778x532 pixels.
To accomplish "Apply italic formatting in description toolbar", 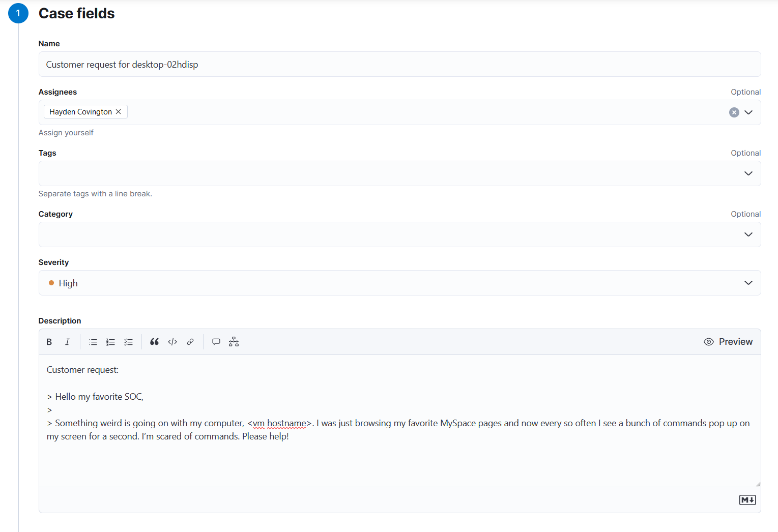I will click(67, 342).
